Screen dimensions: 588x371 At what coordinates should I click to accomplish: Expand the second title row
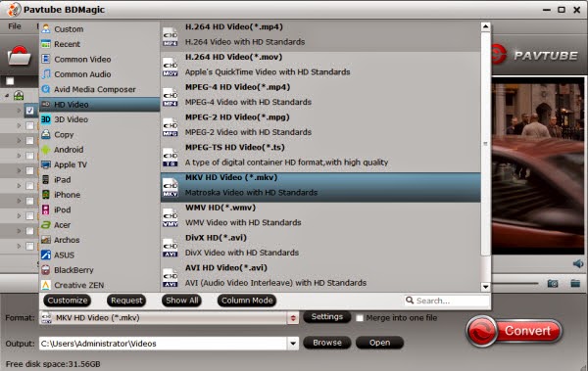coord(19,125)
